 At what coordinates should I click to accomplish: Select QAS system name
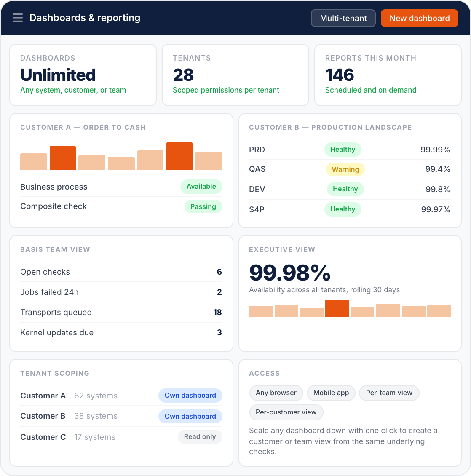point(257,169)
